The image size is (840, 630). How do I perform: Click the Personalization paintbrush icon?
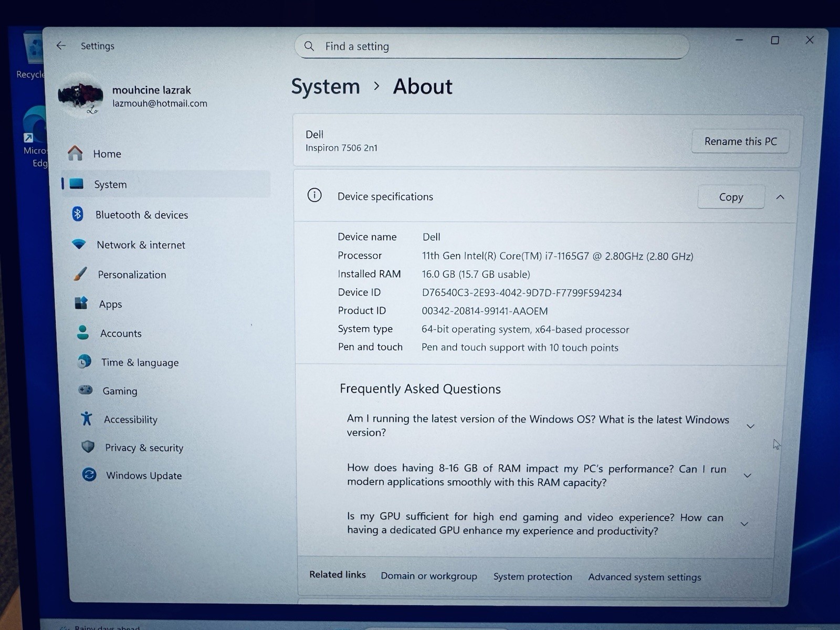pos(80,274)
